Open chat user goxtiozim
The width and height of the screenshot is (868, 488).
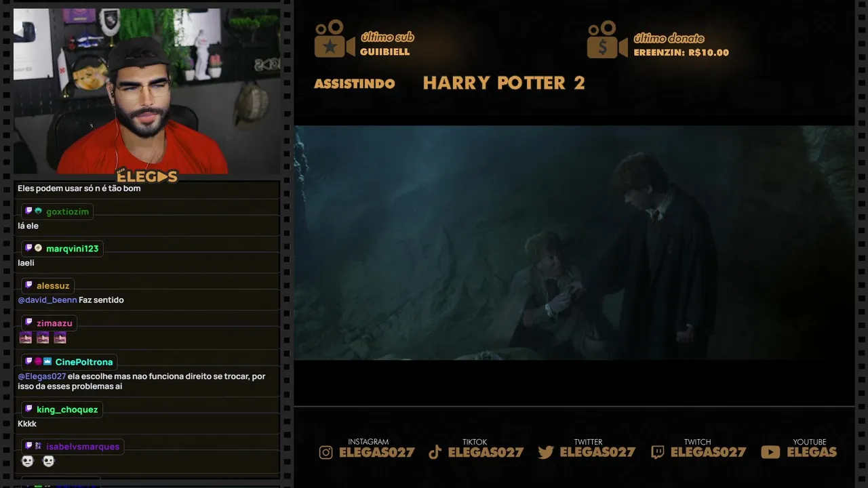coord(67,211)
